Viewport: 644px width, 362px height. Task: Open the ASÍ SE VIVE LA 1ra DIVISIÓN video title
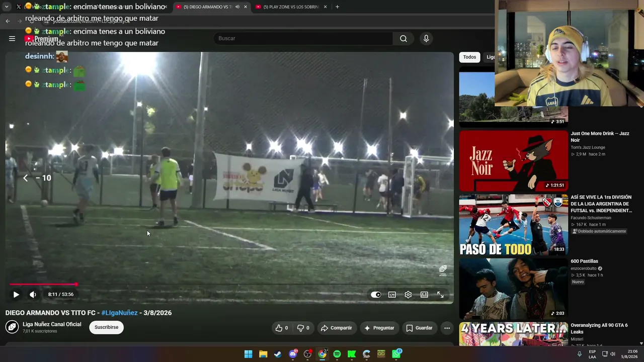[601, 204]
